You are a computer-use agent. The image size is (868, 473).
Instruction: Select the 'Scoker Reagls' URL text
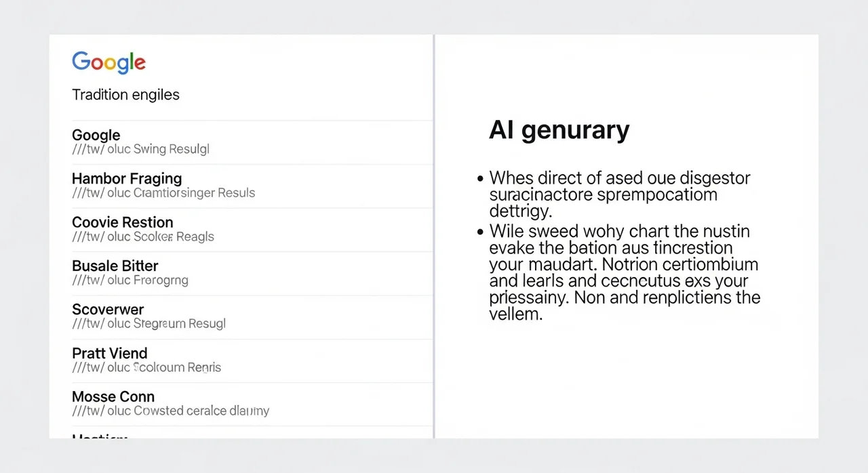click(x=143, y=236)
